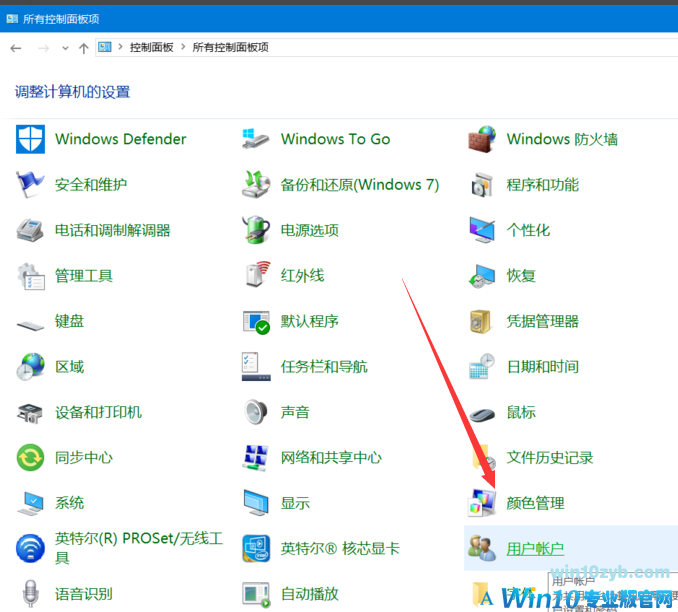Click the 区域 globe clock icon
The height and width of the screenshot is (612, 678).
(x=30, y=367)
